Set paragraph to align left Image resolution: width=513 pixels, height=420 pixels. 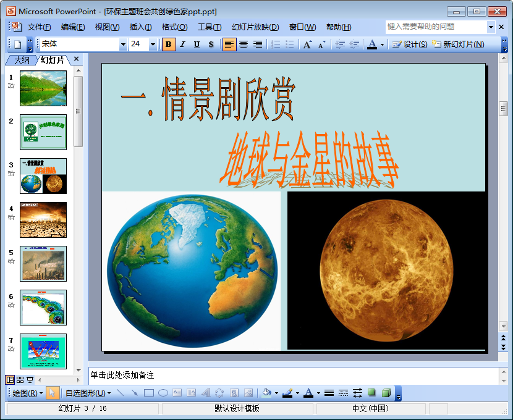point(229,44)
